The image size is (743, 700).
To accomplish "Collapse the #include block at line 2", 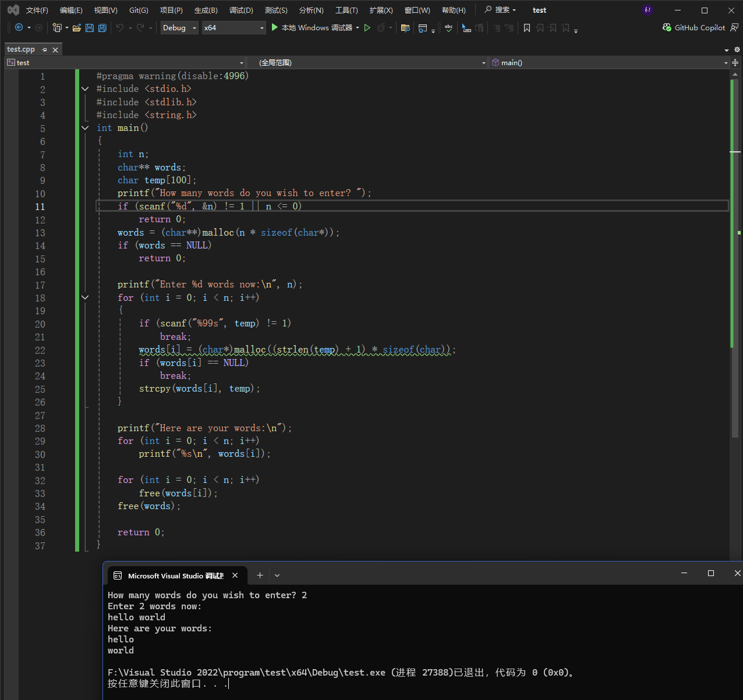I will click(x=85, y=89).
